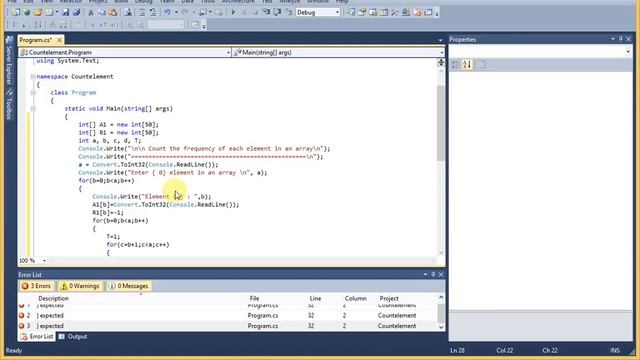Click the Undo arrow icon
This screenshot has width=640, height=360.
167,12
